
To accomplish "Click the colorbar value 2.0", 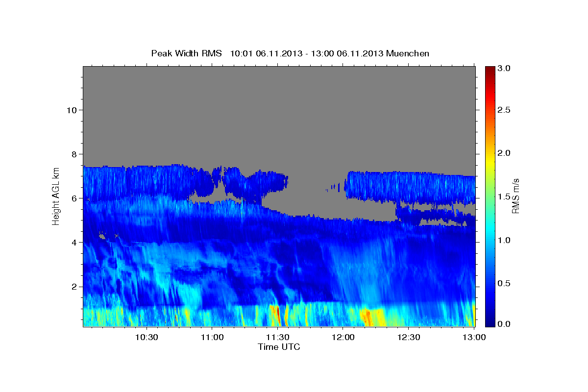I will (x=505, y=153).
